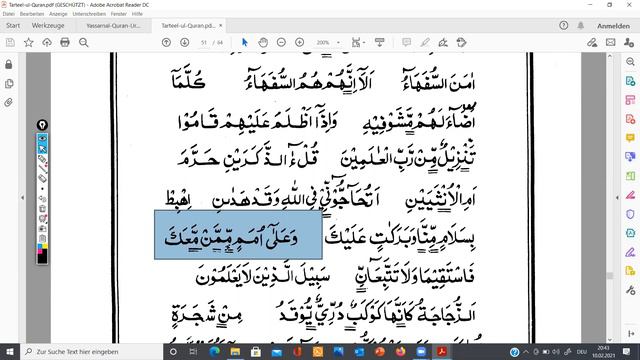Collapse the right tools pane arrow

coord(617,198)
